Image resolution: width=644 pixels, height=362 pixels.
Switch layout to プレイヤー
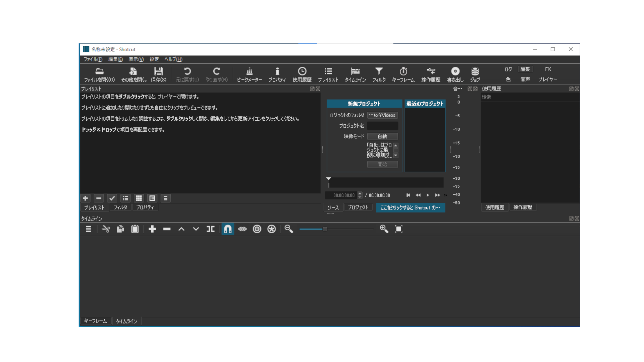click(548, 79)
